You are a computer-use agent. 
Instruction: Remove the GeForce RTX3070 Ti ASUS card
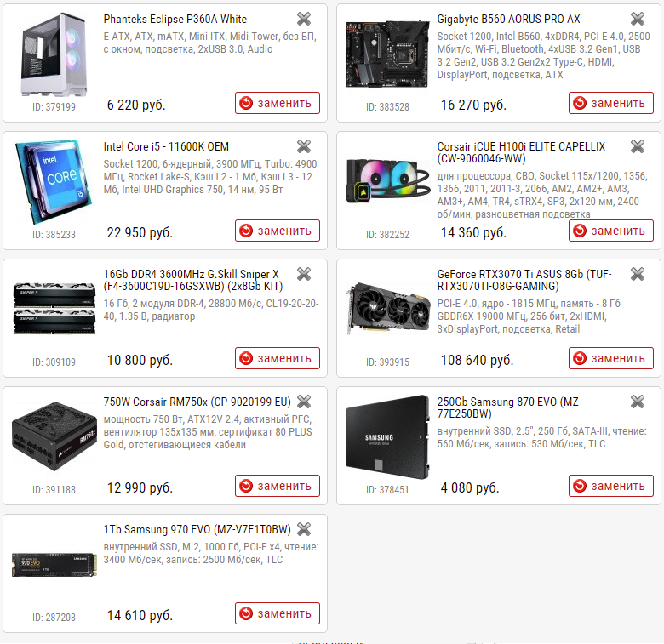(x=638, y=274)
